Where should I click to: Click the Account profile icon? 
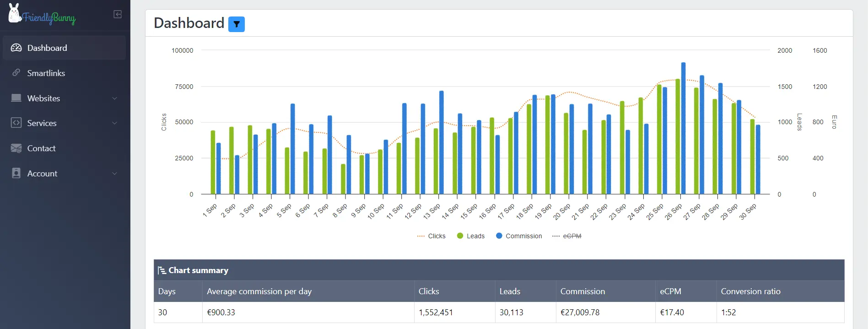click(x=16, y=173)
